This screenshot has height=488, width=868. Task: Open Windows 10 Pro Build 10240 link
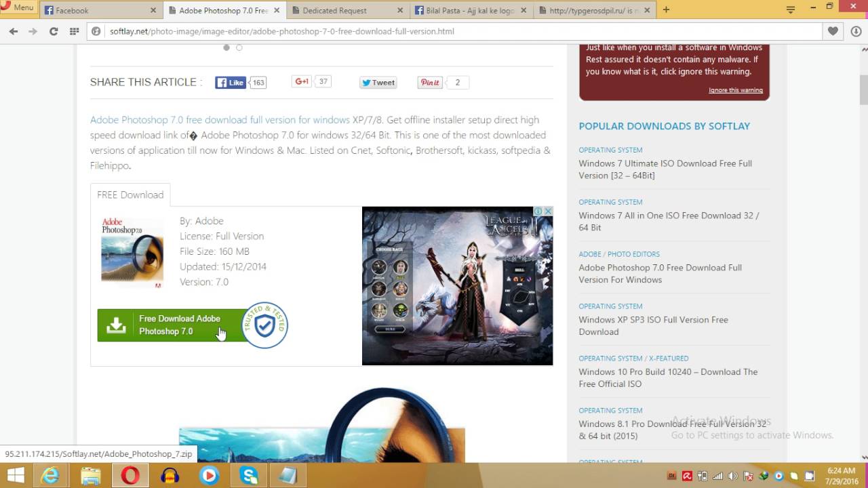(668, 378)
